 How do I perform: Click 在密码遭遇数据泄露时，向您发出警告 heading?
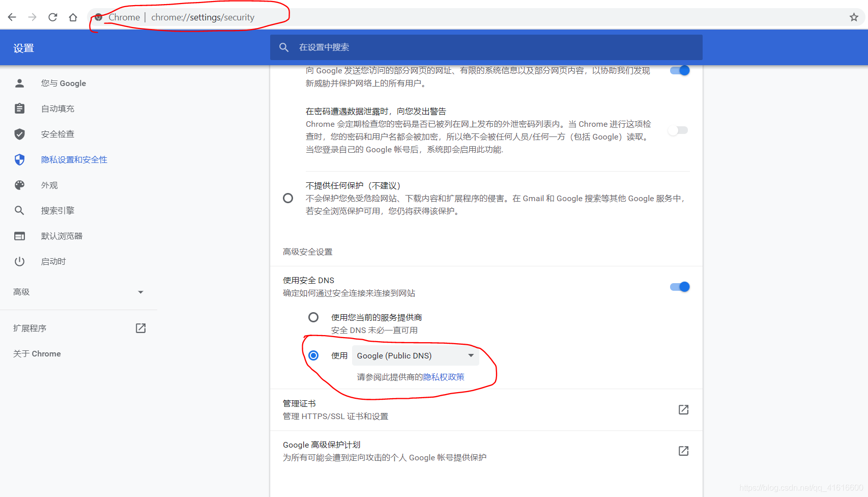(x=375, y=111)
